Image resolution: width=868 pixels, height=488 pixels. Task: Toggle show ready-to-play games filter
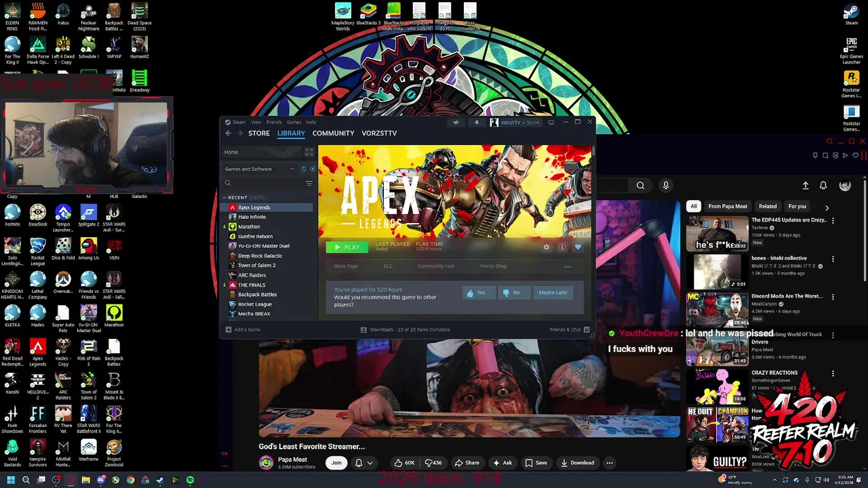[313, 169]
